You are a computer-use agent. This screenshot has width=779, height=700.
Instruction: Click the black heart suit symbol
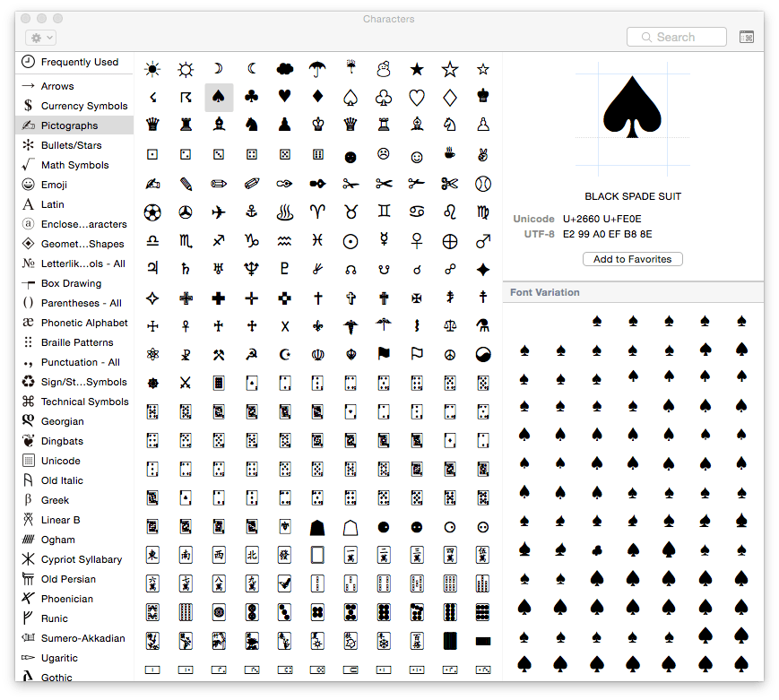click(x=284, y=97)
